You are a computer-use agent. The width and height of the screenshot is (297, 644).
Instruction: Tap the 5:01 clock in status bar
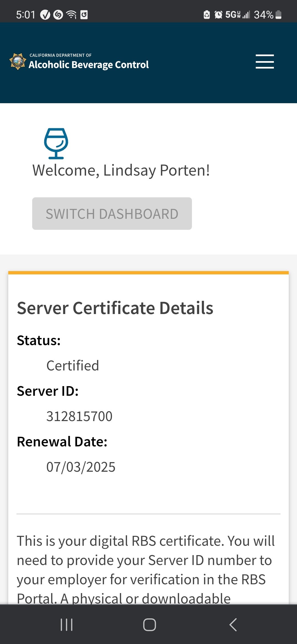[x=26, y=15]
